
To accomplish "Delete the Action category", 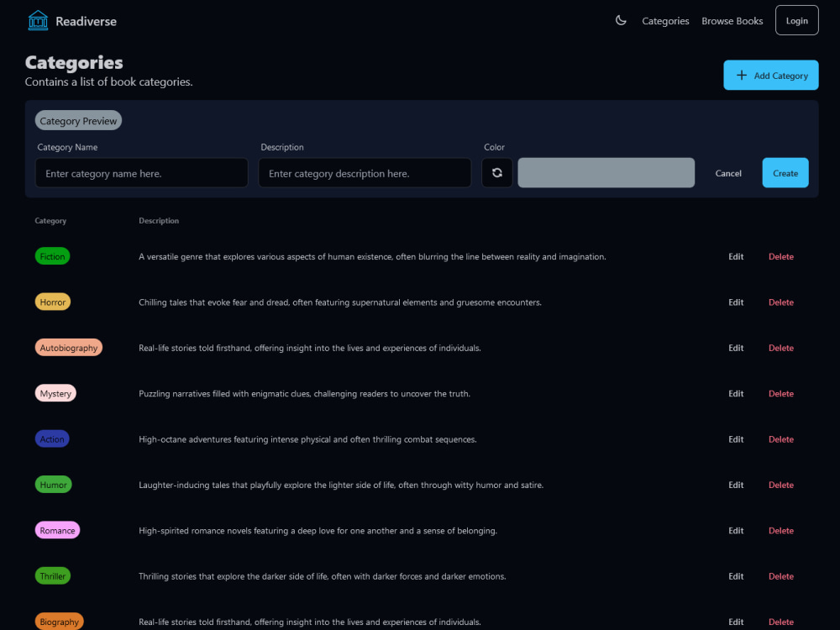I will 780,438.
